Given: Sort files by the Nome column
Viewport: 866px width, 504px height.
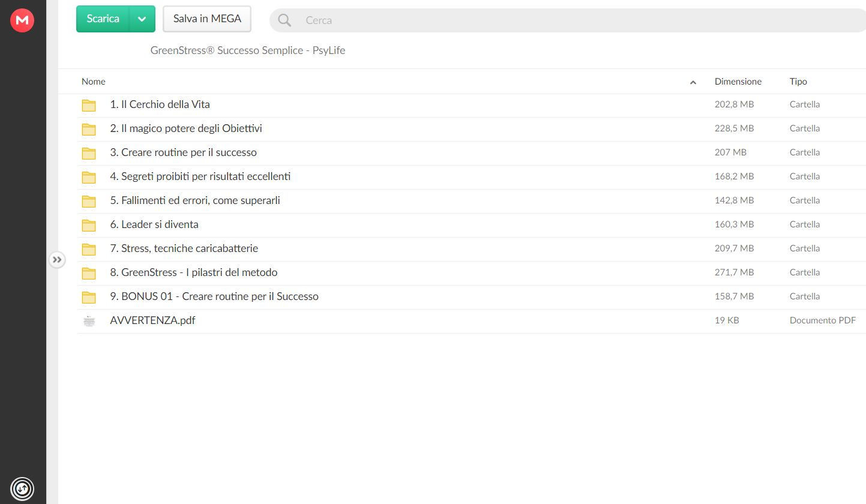Looking at the screenshot, I should tap(94, 82).
